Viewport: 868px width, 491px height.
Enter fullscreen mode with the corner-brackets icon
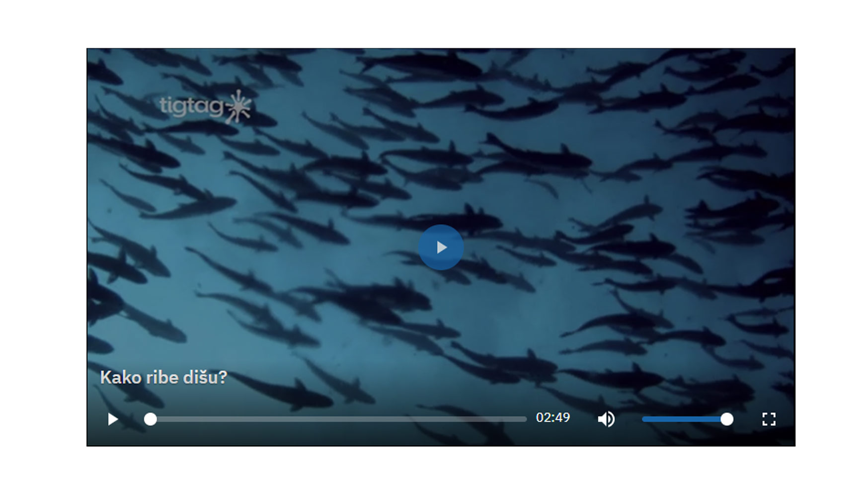point(769,419)
